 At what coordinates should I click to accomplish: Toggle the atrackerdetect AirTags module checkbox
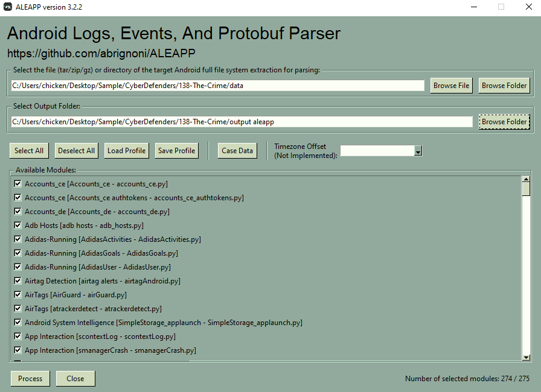[18, 308]
